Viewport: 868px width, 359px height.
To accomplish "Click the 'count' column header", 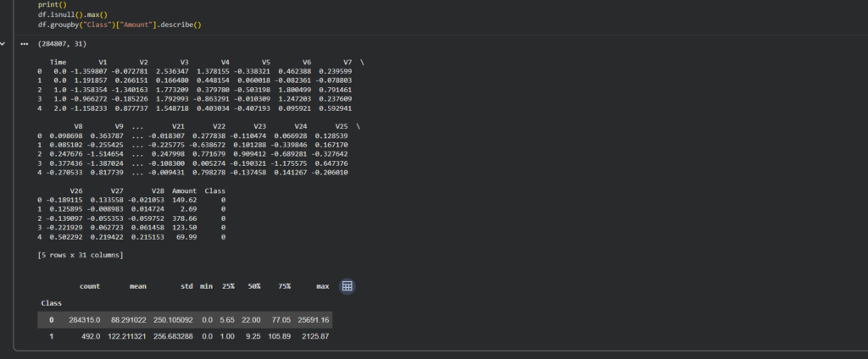I will tap(90, 286).
